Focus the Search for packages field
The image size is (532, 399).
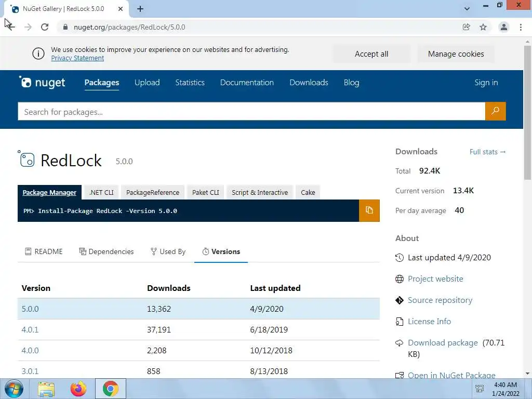point(251,111)
